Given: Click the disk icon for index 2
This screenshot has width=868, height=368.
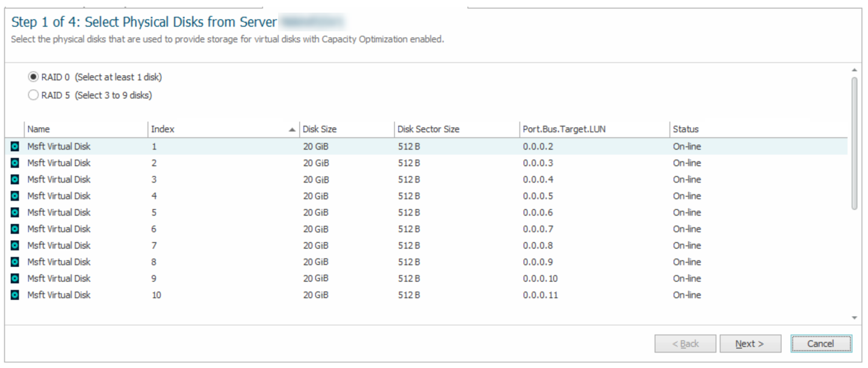Looking at the screenshot, I should [x=15, y=163].
